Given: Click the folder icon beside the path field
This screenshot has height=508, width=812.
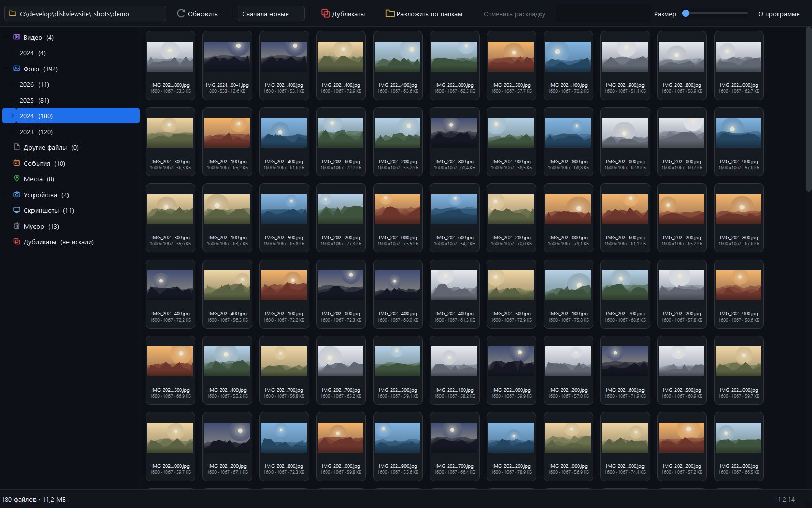Looking at the screenshot, I should coord(13,14).
